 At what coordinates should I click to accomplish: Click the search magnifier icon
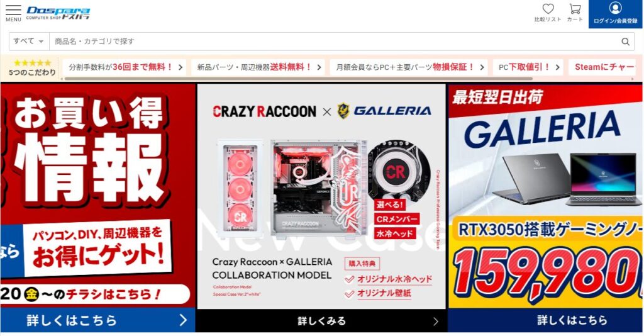[625, 42]
